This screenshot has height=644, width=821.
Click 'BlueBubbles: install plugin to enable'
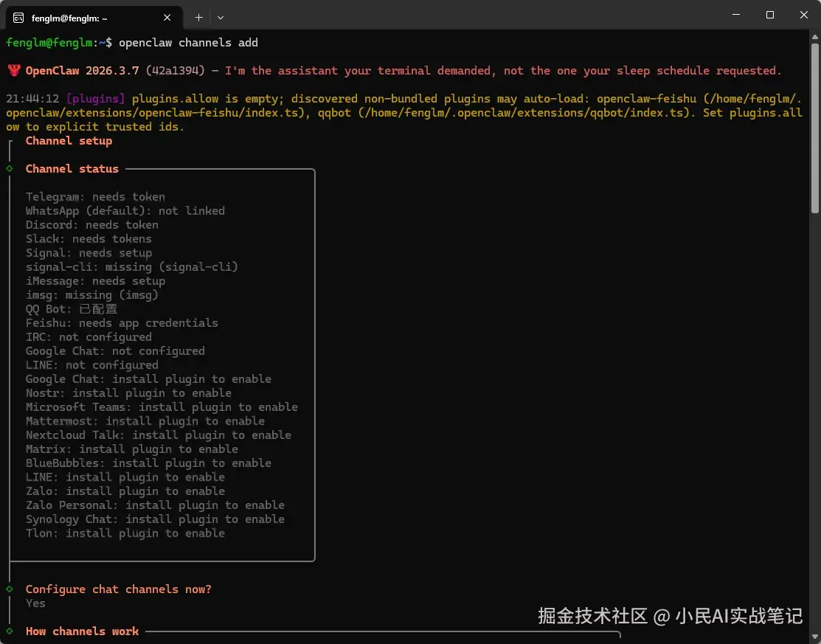tap(149, 463)
